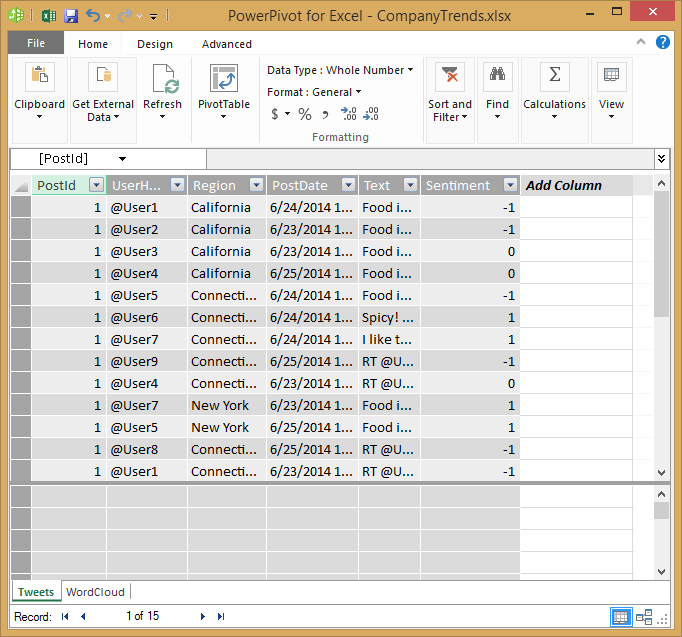Expand the Format General dropdown

(359, 92)
